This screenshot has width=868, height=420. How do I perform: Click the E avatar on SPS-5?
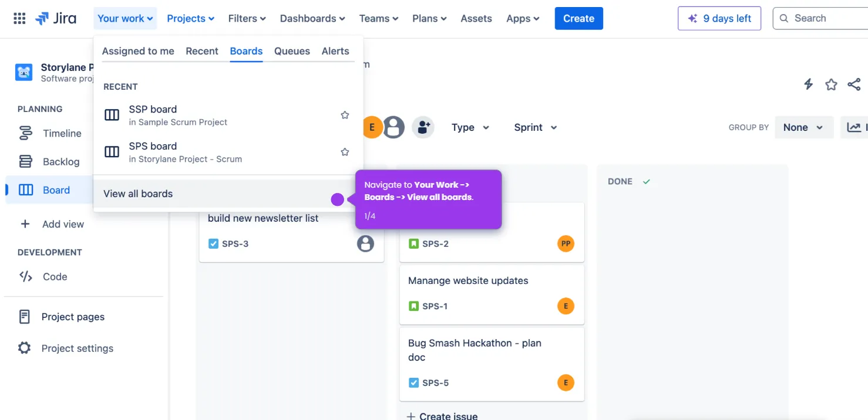566,382
